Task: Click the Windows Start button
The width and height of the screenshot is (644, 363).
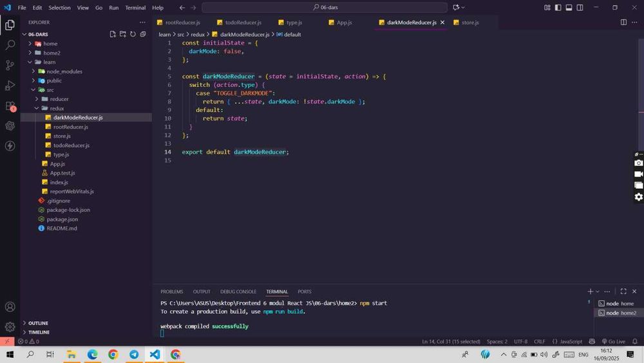Action: point(10,354)
